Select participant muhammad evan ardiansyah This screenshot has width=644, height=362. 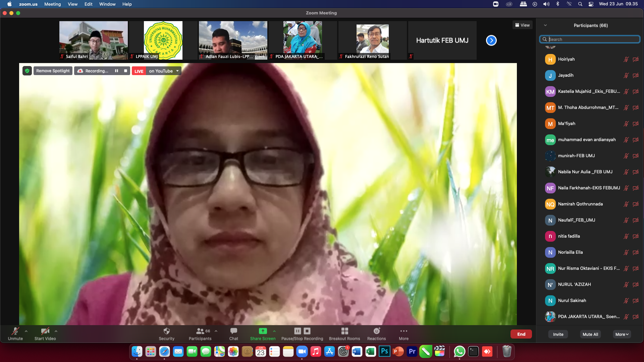[590, 140]
